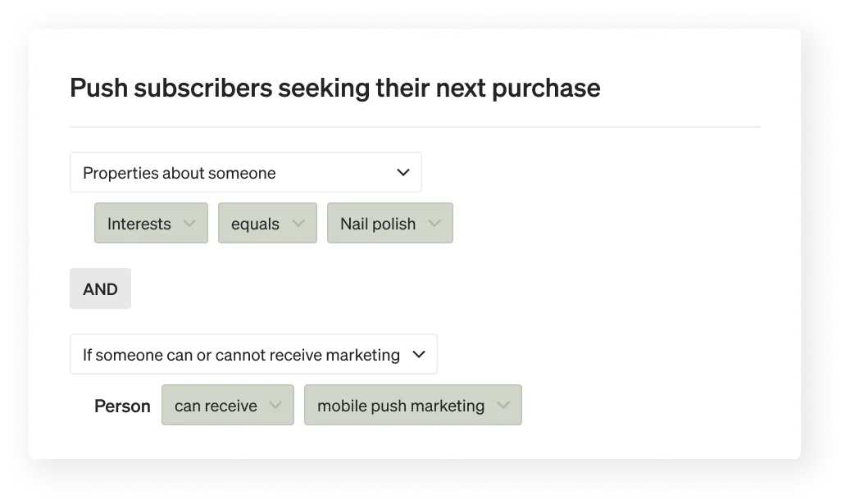Viewport: 846px width, 504px height.
Task: Open the mobile push marketing channel dropdown
Action: point(412,405)
